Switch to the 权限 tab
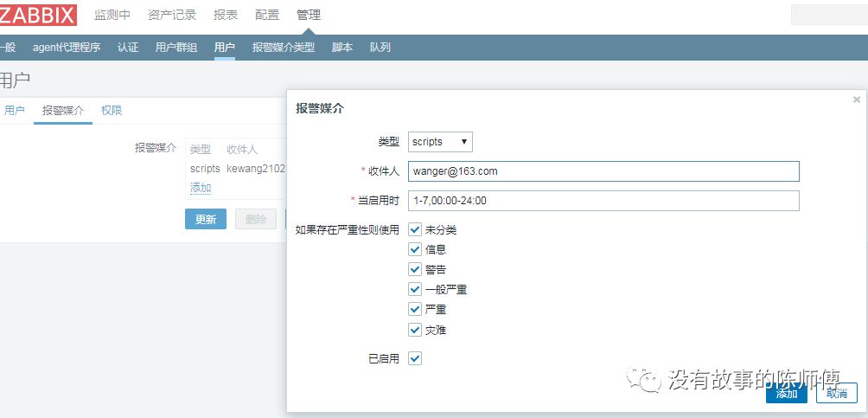 (x=112, y=111)
